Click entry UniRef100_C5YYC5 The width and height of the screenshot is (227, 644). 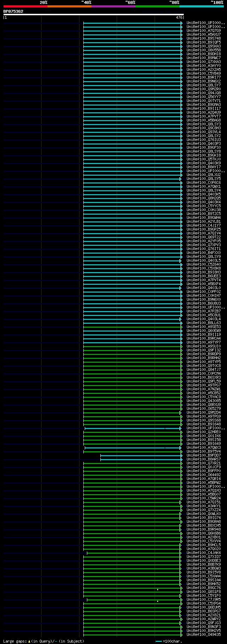204,206
